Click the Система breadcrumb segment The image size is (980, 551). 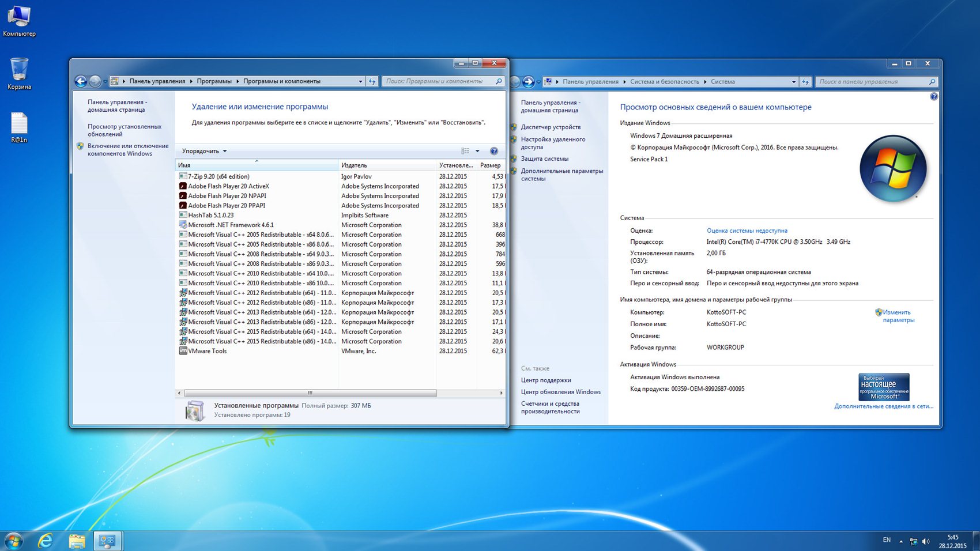(723, 82)
